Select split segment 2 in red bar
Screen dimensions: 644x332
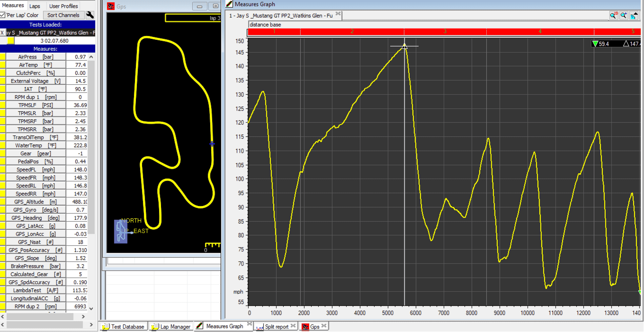(x=352, y=32)
